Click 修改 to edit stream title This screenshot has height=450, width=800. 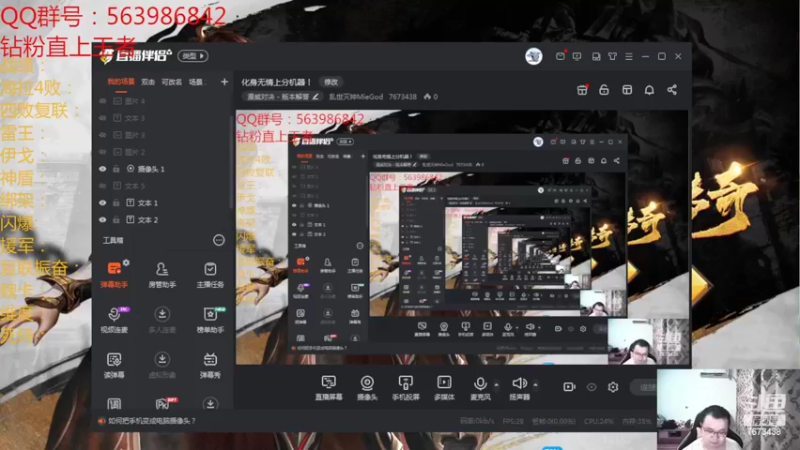331,82
